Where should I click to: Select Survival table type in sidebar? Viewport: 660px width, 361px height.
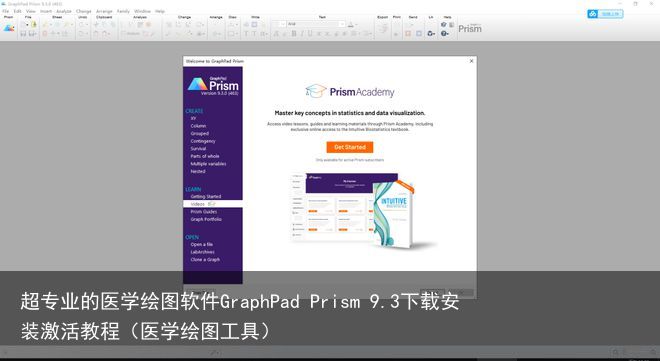(198, 149)
